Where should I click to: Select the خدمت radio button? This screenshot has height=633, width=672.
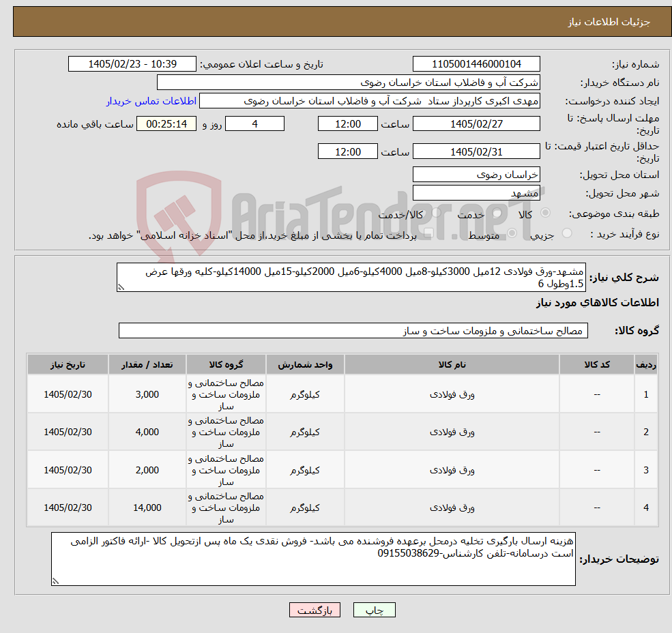pos(497,213)
